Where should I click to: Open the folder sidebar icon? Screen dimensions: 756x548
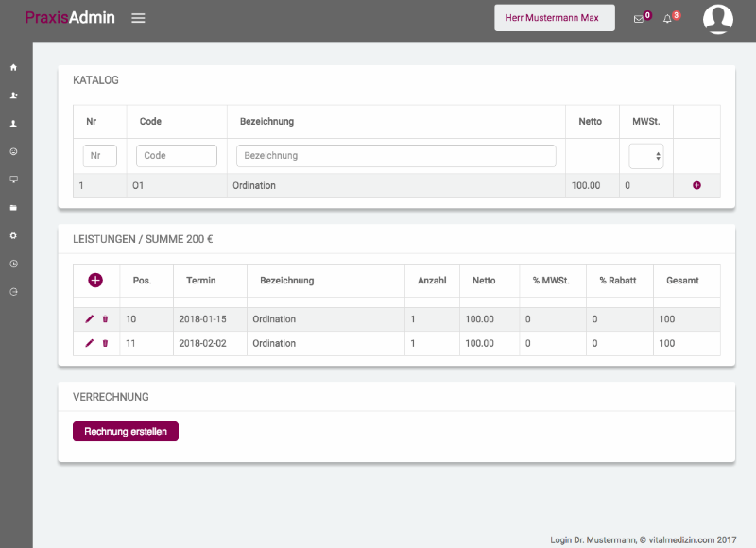click(13, 208)
